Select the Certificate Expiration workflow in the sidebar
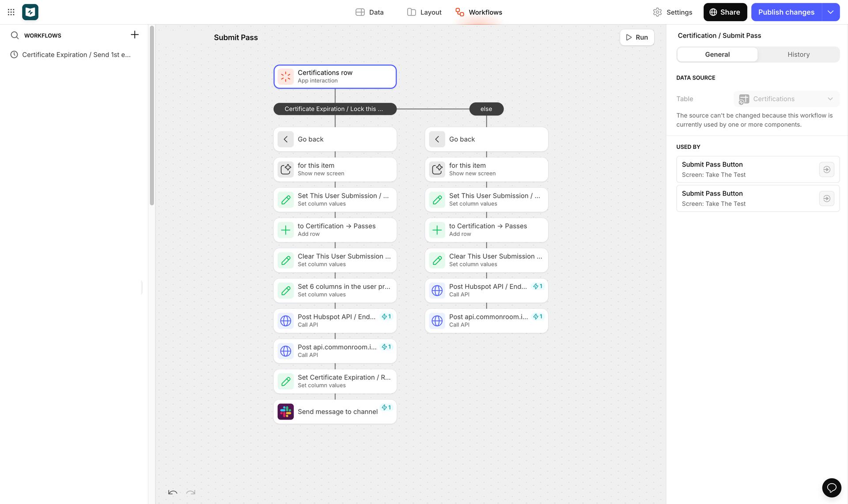Screen dimensions: 848x504 [x=71, y=54]
